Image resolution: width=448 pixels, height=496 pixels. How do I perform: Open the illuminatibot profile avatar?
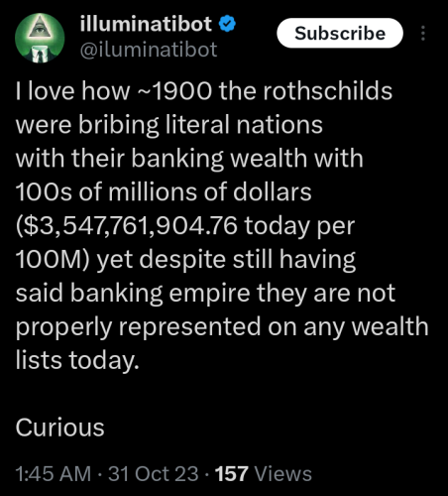pyautogui.click(x=40, y=38)
